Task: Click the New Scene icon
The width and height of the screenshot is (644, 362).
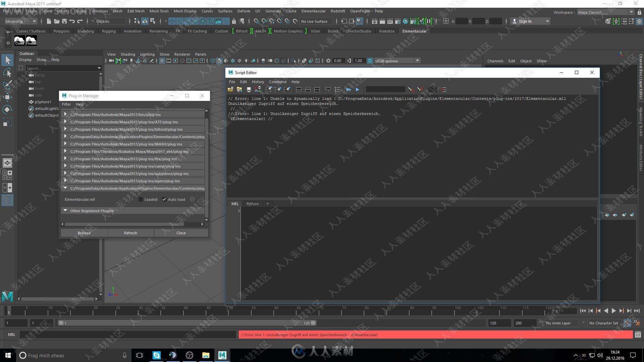Action: click(x=49, y=21)
